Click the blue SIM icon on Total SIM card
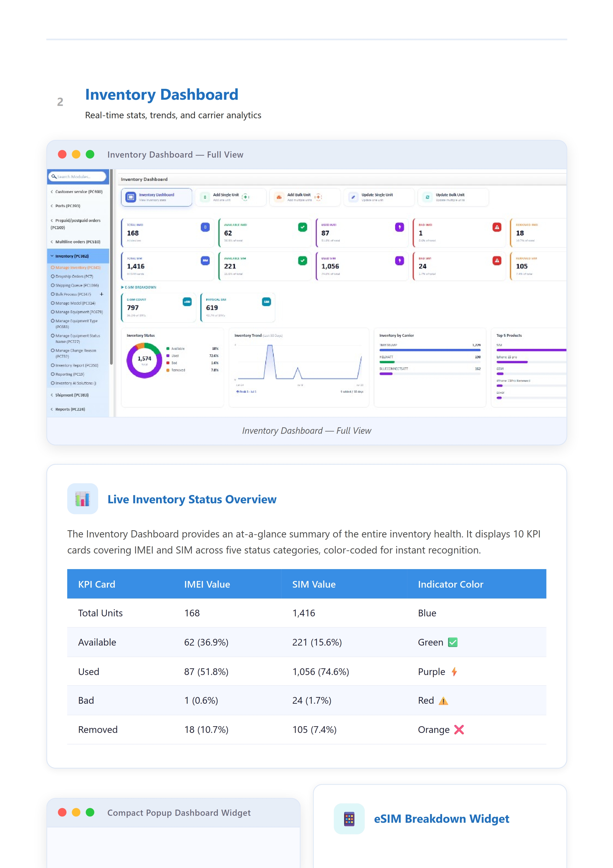The width and height of the screenshot is (613, 868). pyautogui.click(x=205, y=261)
